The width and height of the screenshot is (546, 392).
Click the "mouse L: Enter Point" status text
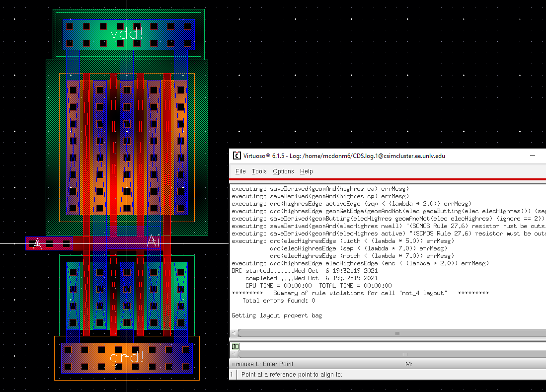[265, 364]
